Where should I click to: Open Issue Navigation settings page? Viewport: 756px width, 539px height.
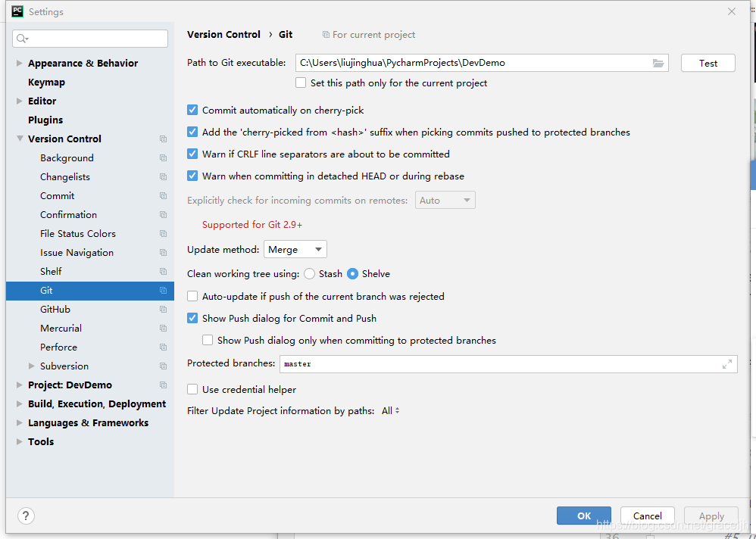click(x=77, y=252)
